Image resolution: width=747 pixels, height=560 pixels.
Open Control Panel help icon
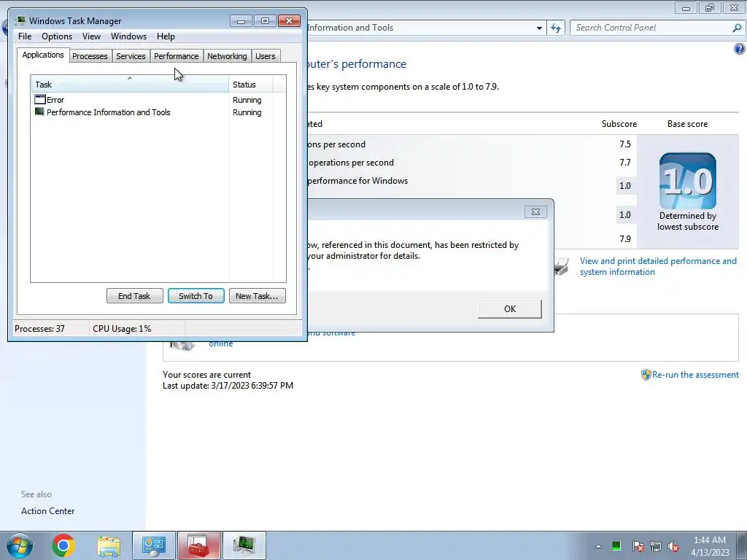740,49
